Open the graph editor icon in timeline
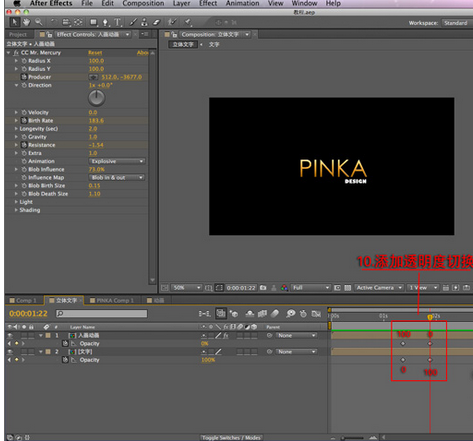 click(x=316, y=314)
